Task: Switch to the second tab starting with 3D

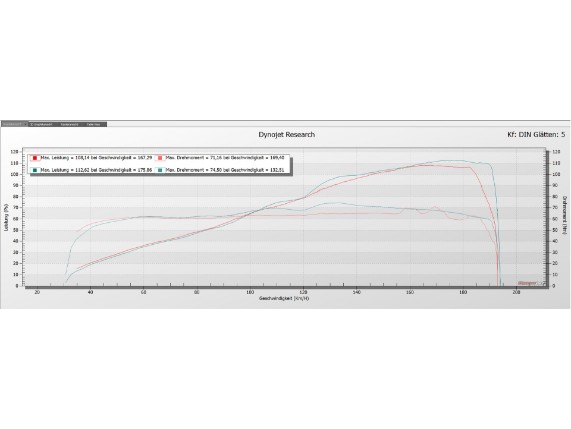Action: point(41,124)
